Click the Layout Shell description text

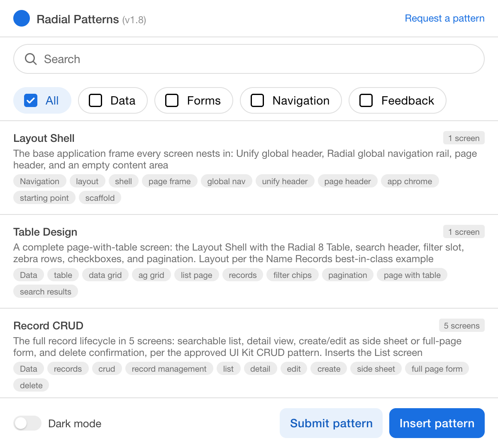tap(245, 159)
